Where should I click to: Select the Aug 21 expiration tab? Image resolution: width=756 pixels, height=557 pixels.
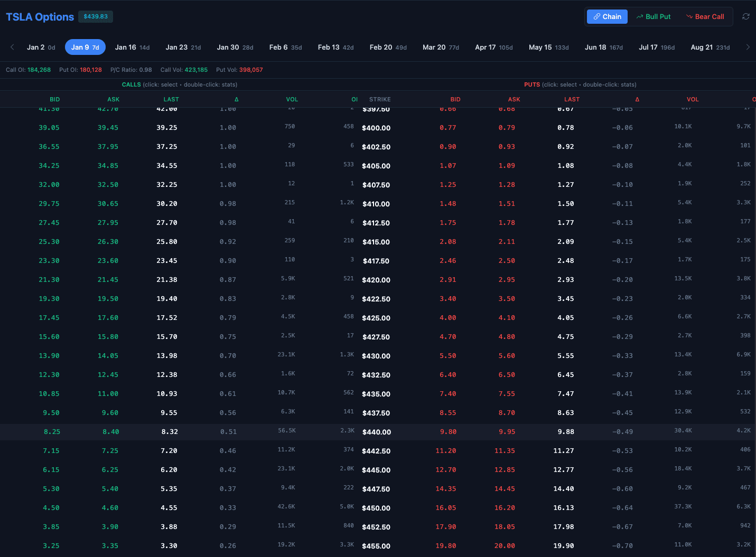710,47
